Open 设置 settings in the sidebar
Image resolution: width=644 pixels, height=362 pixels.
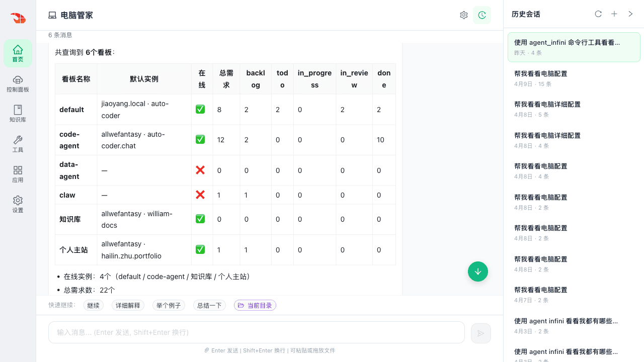[x=18, y=204]
